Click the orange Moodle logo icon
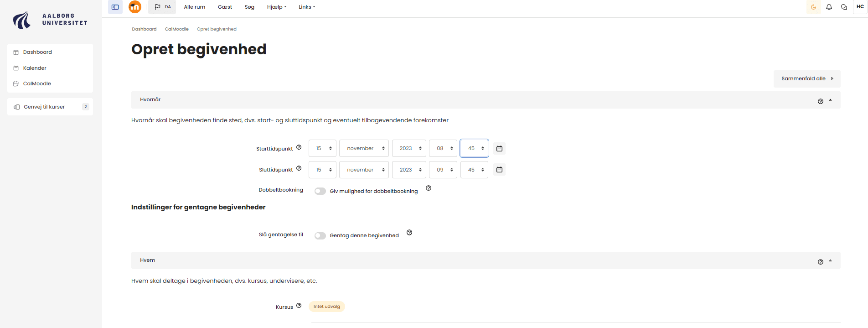The width and height of the screenshot is (868, 328). (x=135, y=7)
